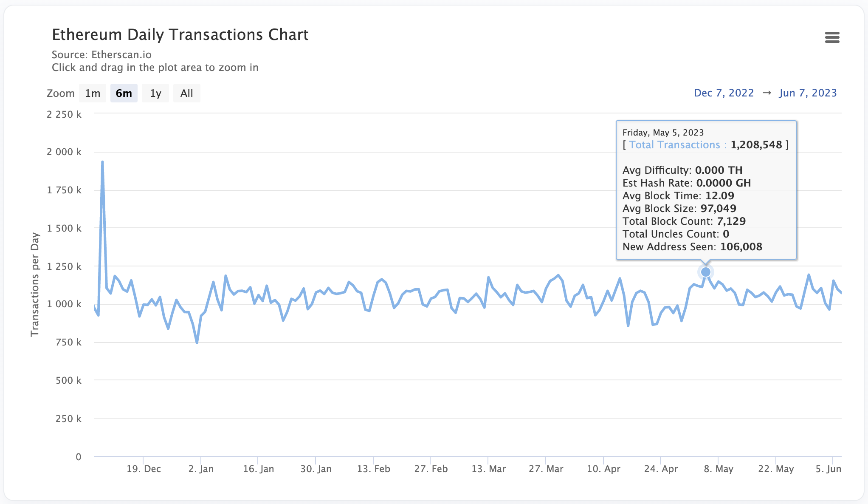Show All data range
The width and height of the screenshot is (868, 504).
tap(187, 93)
